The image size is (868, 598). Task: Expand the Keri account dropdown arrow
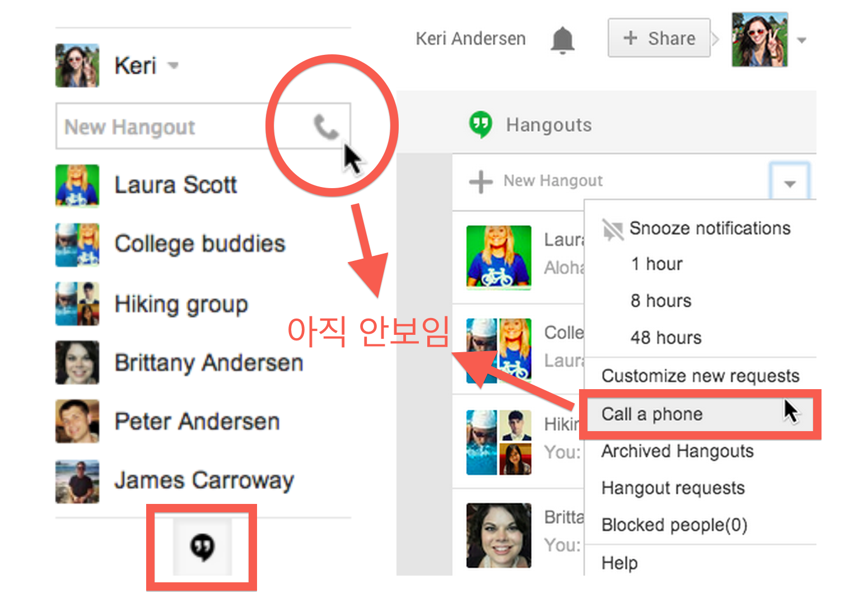tap(174, 66)
